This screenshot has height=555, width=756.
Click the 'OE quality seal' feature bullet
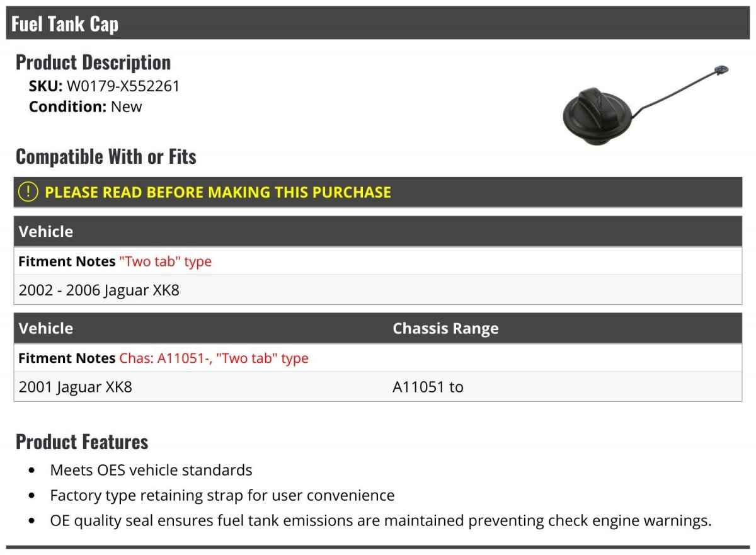pos(381,521)
